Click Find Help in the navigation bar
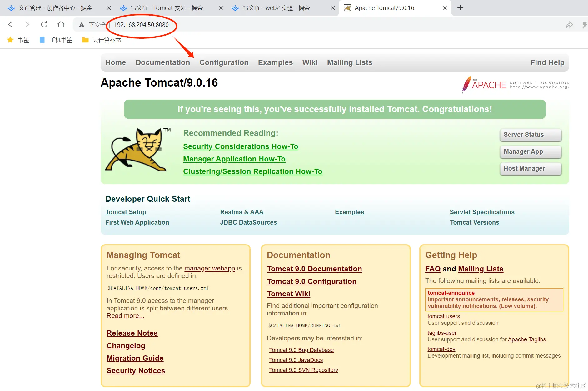This screenshot has height=391, width=588. [547, 62]
